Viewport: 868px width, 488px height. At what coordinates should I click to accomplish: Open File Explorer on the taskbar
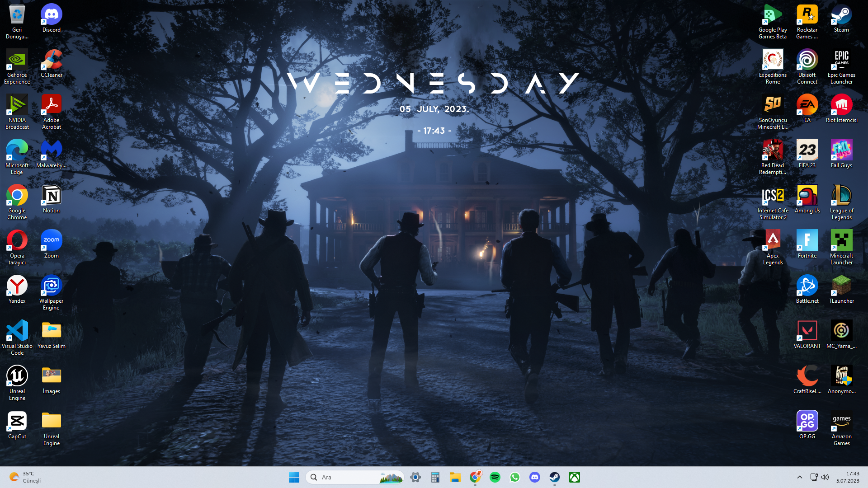[455, 477]
